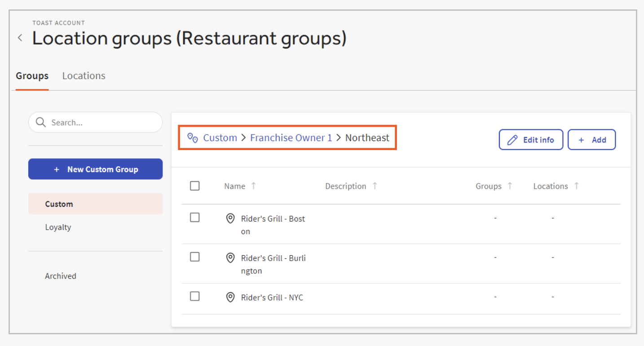
Task: Tick the Rider's Grill - NYC checkbox
Action: tap(195, 297)
